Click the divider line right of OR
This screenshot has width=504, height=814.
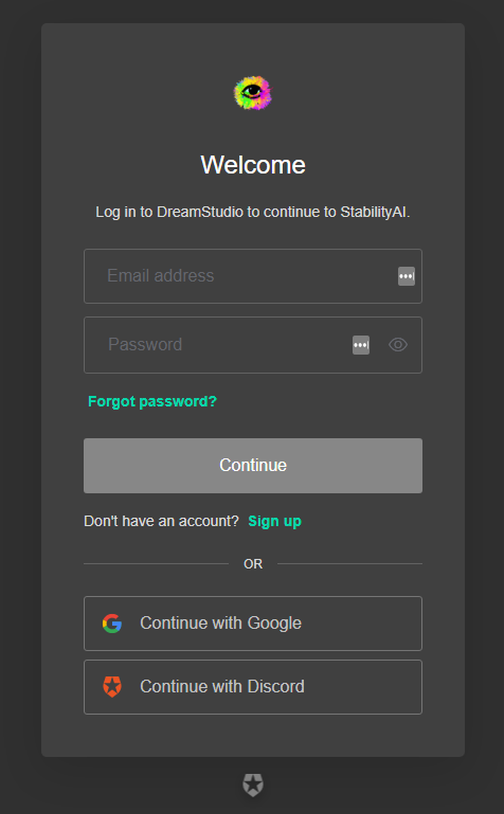pos(350,563)
